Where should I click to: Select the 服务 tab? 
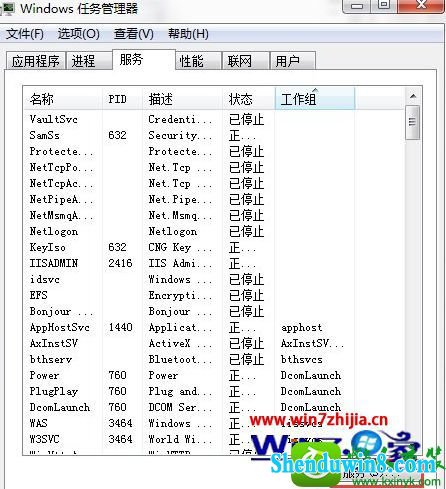144,59
